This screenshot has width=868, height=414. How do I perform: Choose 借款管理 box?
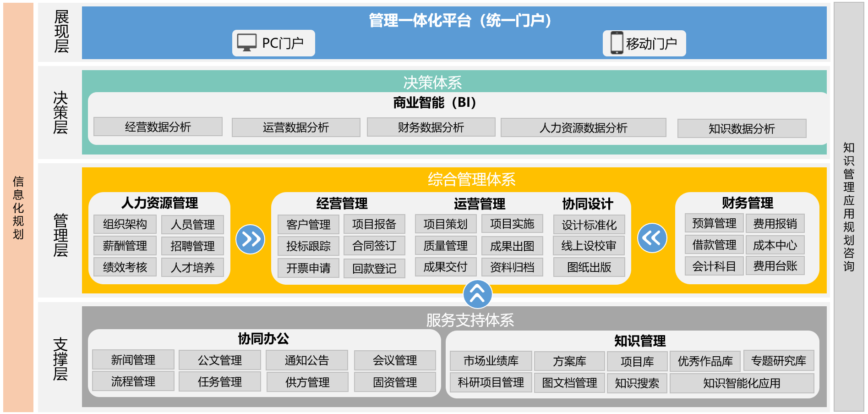[x=715, y=245]
